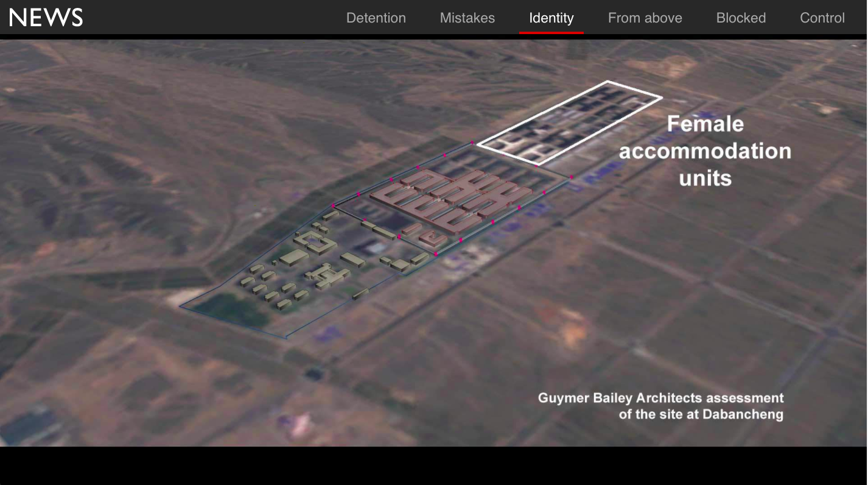Click the NEWS logo

(46, 18)
